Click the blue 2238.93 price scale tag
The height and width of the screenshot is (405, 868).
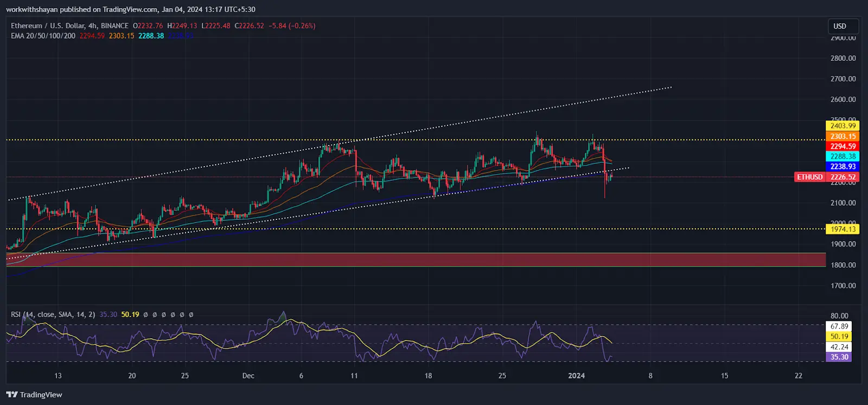[843, 167]
